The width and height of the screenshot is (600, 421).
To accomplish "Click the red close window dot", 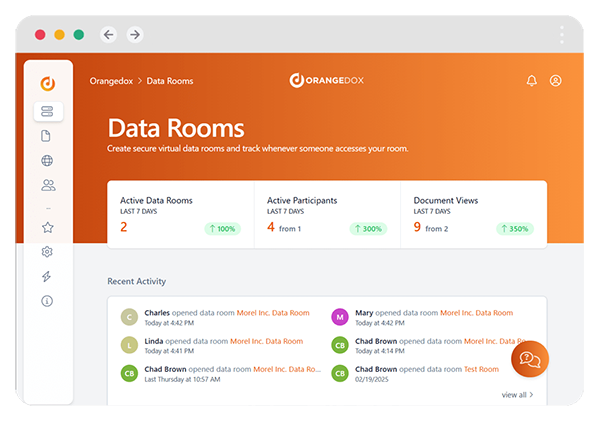I will [40, 35].
